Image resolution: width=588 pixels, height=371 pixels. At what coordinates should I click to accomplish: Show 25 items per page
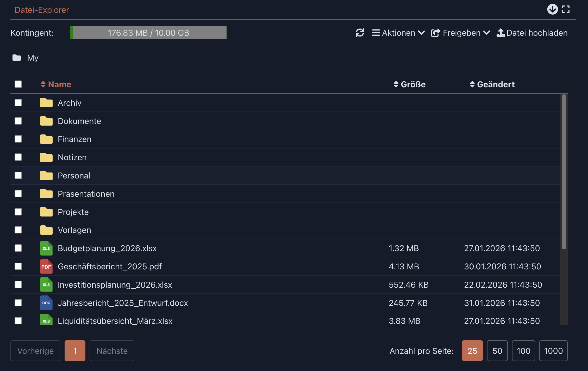(472, 351)
